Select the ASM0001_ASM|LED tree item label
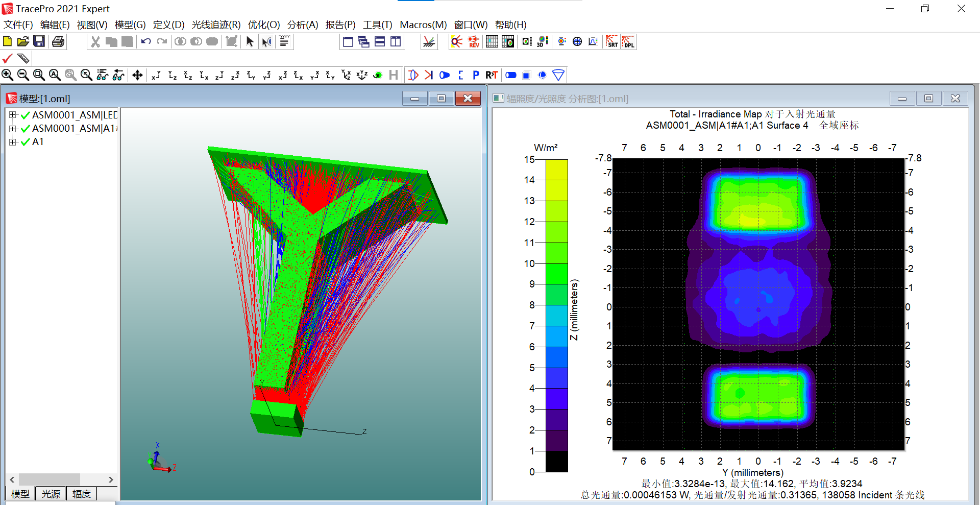The width and height of the screenshot is (980, 505). tap(75, 115)
